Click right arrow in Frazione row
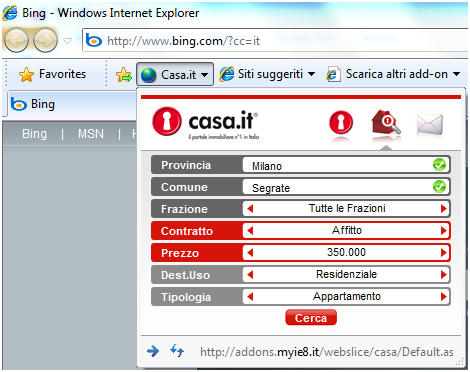470x372 pixels. click(x=443, y=209)
